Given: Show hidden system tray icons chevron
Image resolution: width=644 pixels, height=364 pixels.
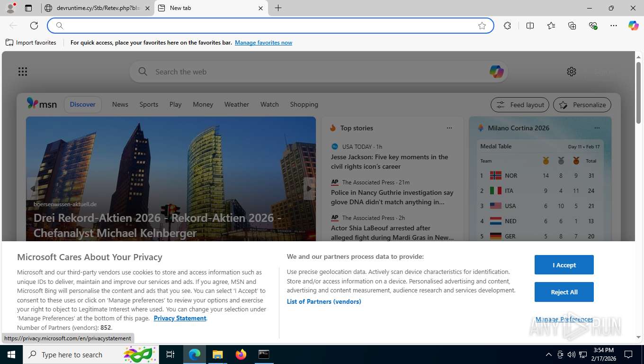Looking at the screenshot, I should [x=549, y=355].
